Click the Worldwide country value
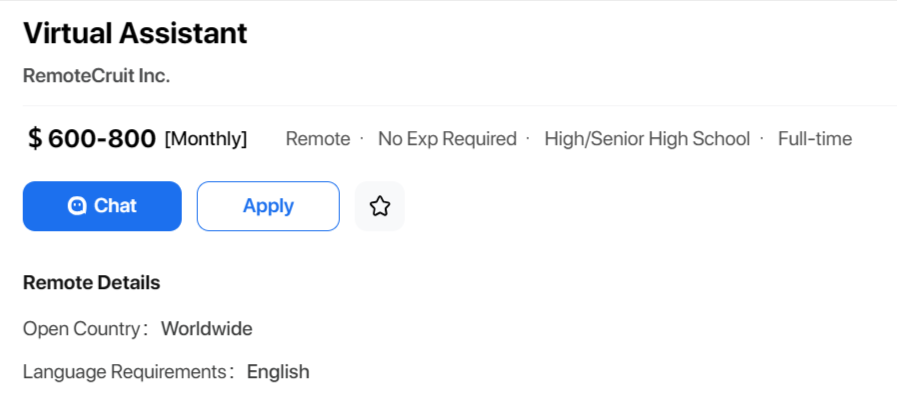This screenshot has width=897, height=395. pyautogui.click(x=207, y=329)
